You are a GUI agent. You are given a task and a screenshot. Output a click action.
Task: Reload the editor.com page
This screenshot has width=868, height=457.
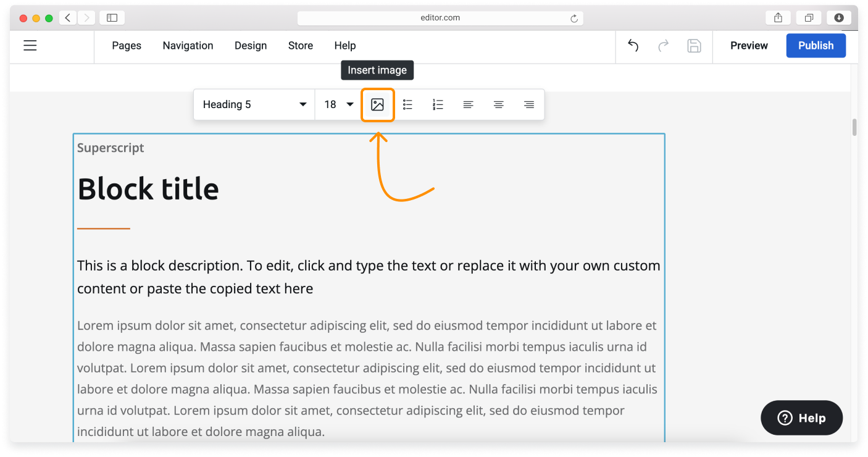(574, 19)
